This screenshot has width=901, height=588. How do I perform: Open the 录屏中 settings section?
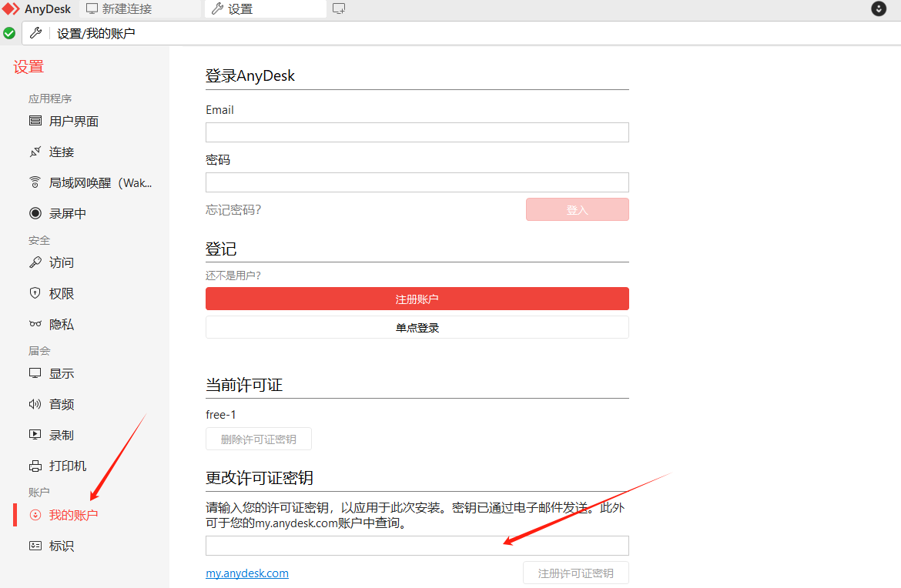(x=68, y=214)
